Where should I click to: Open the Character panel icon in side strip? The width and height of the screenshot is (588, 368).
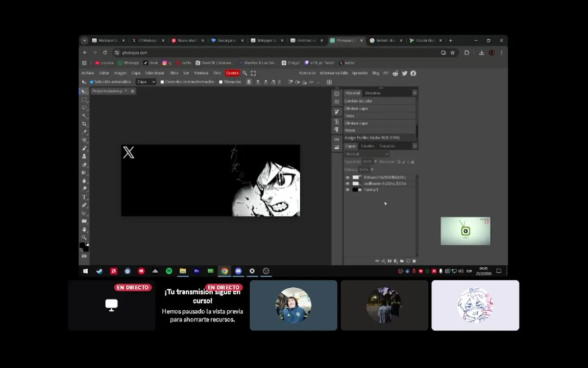[x=336, y=122]
